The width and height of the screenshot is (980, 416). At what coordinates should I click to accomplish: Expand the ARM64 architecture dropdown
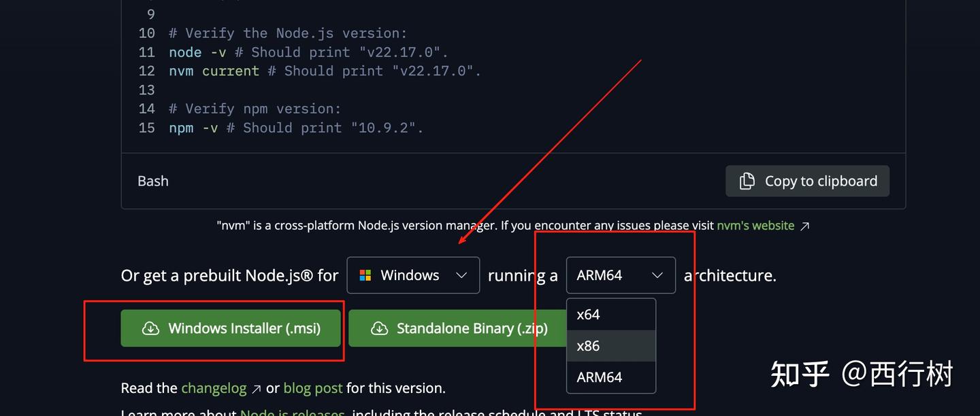[621, 275]
